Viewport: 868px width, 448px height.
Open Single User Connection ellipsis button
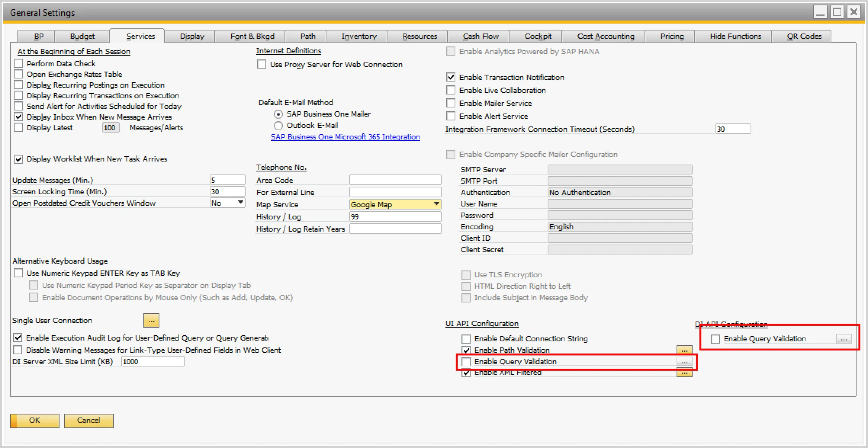(x=151, y=321)
